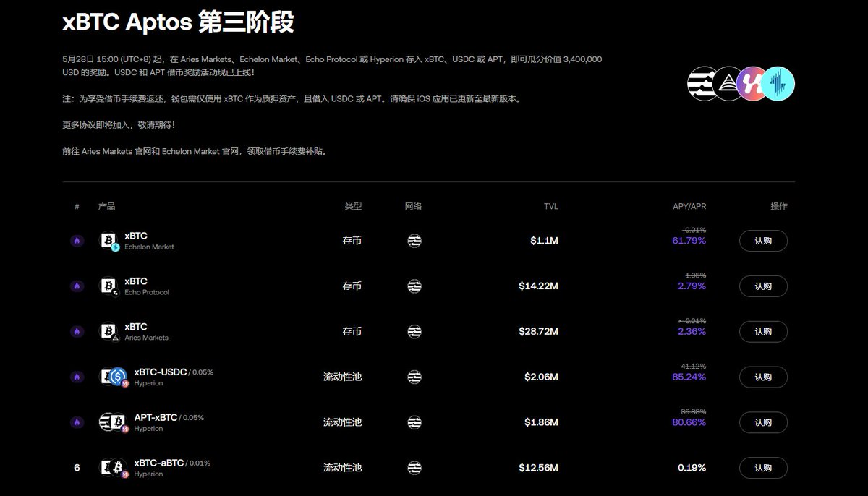
Task: Click the flame badge on the xBTC-USDC row
Action: 77,377
